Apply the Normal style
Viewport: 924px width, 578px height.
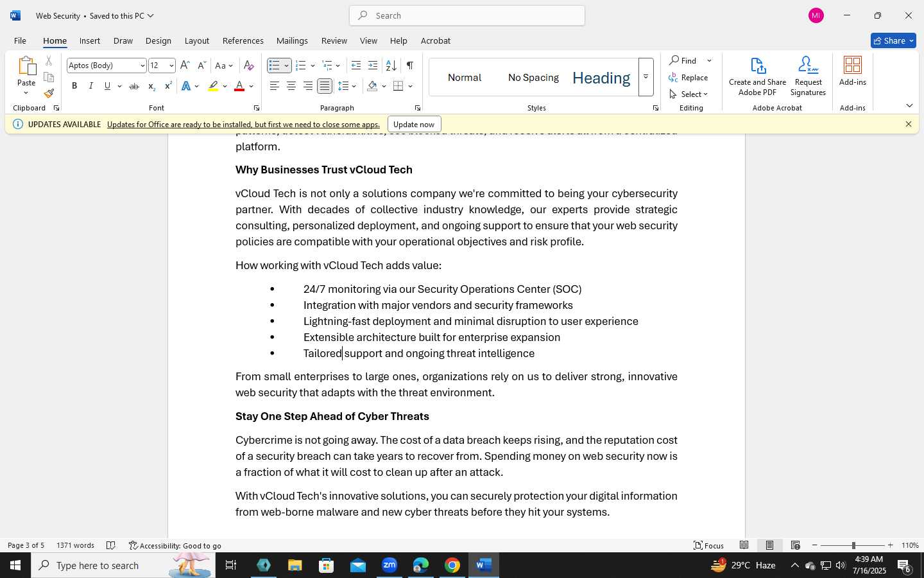[x=465, y=77]
